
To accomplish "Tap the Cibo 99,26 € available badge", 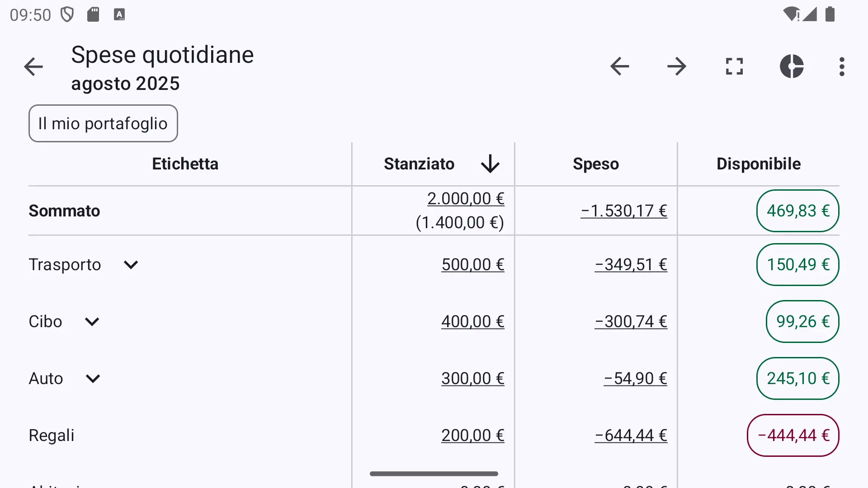I will pos(802,322).
